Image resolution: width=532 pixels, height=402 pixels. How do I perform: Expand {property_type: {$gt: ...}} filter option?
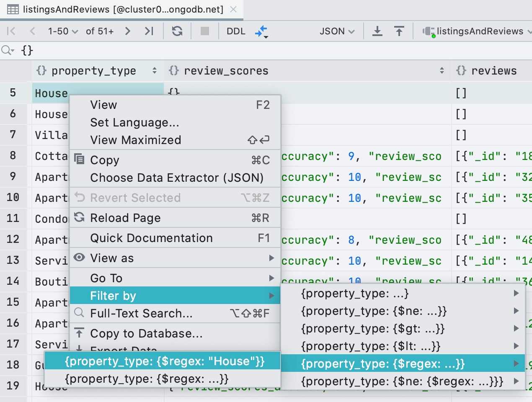403,329
